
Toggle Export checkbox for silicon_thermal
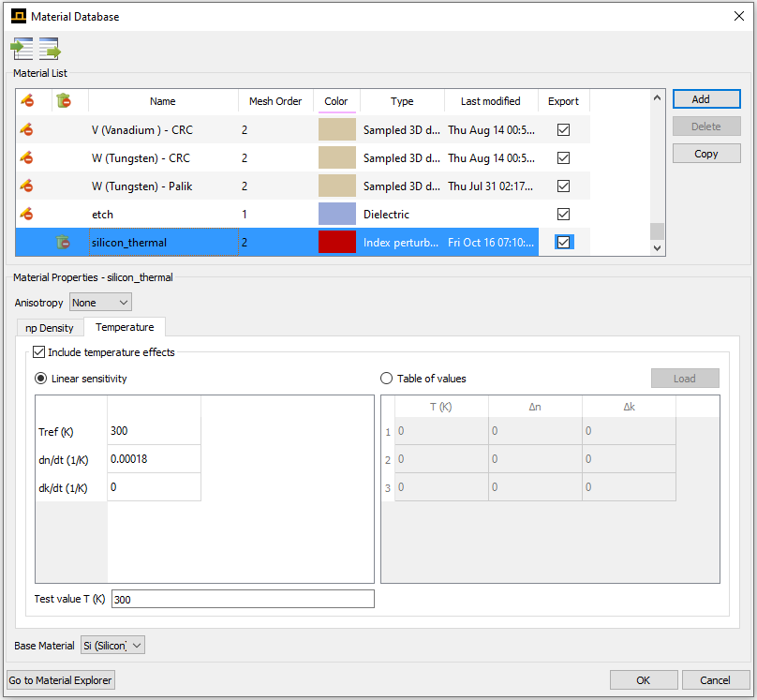tap(563, 242)
